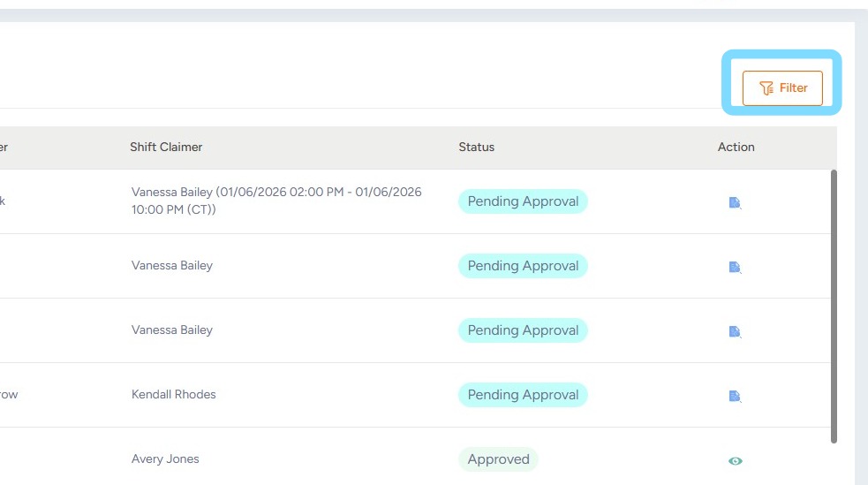Click Pending Approval badge for Kendall Rhodes
Viewport: 868px width, 485px height.
[x=523, y=395]
